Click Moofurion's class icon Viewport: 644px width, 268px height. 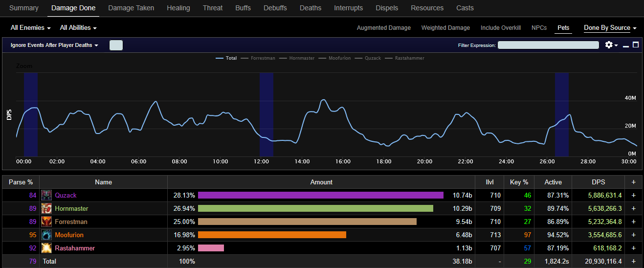pos(46,235)
